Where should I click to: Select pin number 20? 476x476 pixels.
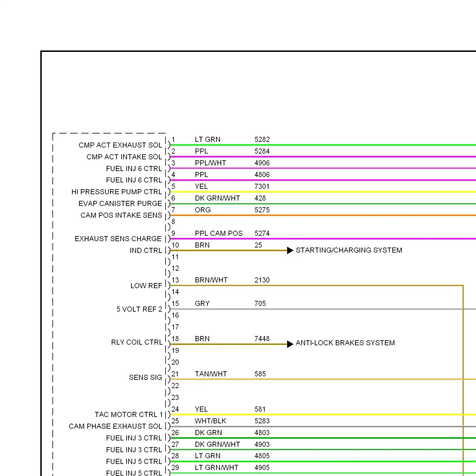point(175,362)
